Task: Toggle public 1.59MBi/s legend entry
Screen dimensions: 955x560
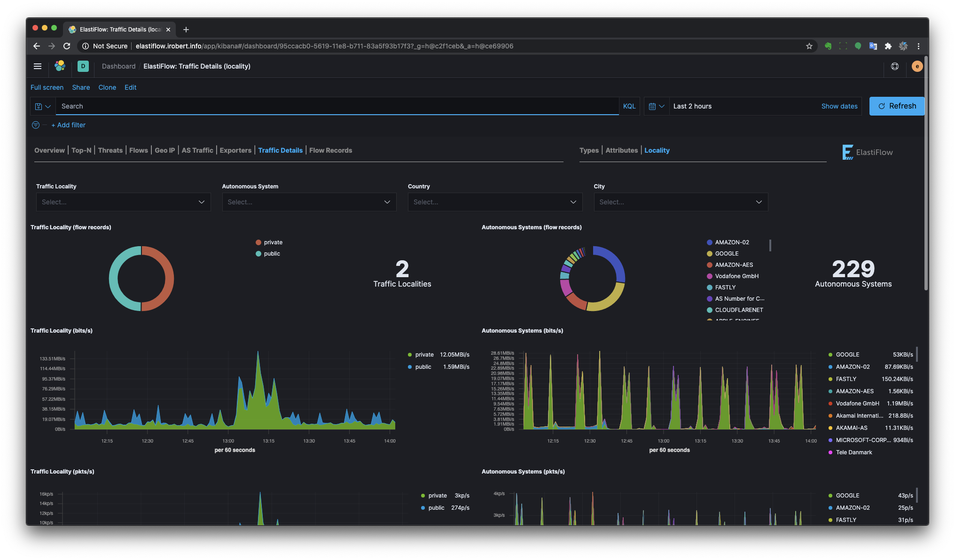Action: coord(438,367)
